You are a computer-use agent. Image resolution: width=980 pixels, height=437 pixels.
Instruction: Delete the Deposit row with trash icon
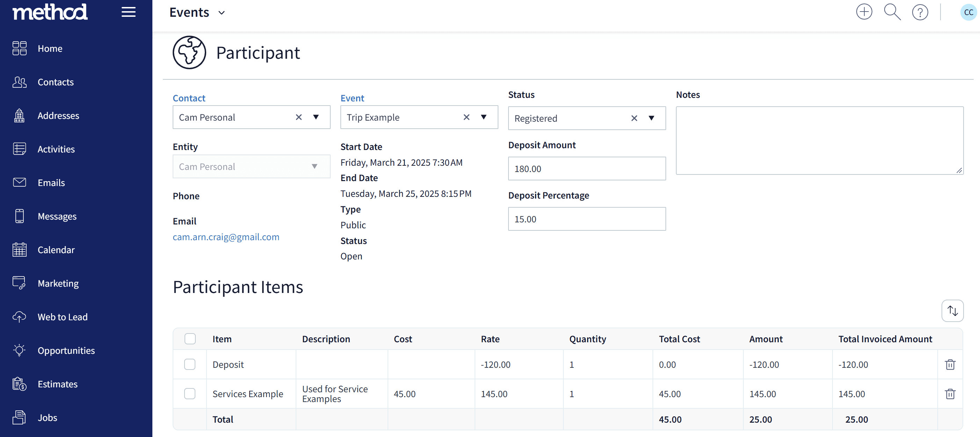(x=950, y=364)
